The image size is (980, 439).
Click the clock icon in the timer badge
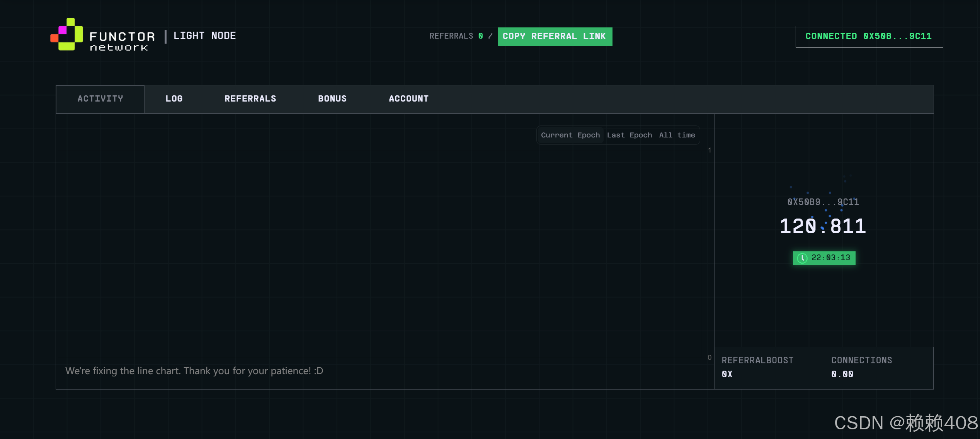(x=802, y=258)
